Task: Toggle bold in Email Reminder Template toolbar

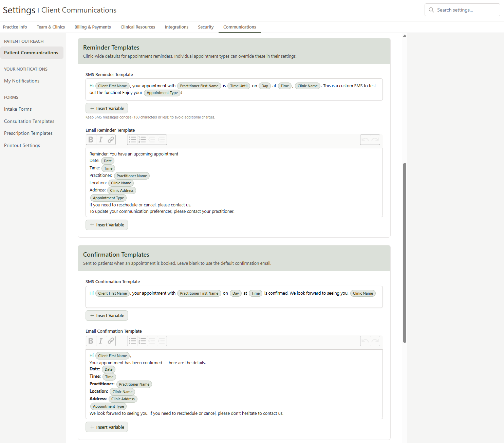Action: pos(91,140)
